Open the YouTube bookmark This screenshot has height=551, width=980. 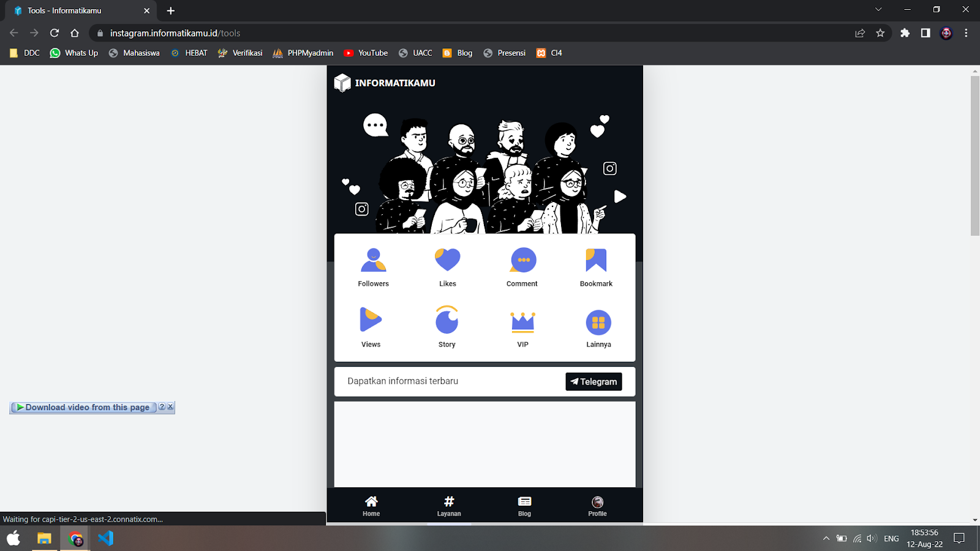point(366,53)
